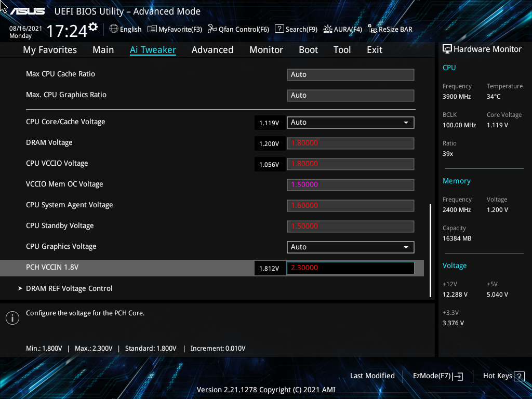Click the 1.119V current voltage readout
The height and width of the screenshot is (399, 532).
point(270,123)
